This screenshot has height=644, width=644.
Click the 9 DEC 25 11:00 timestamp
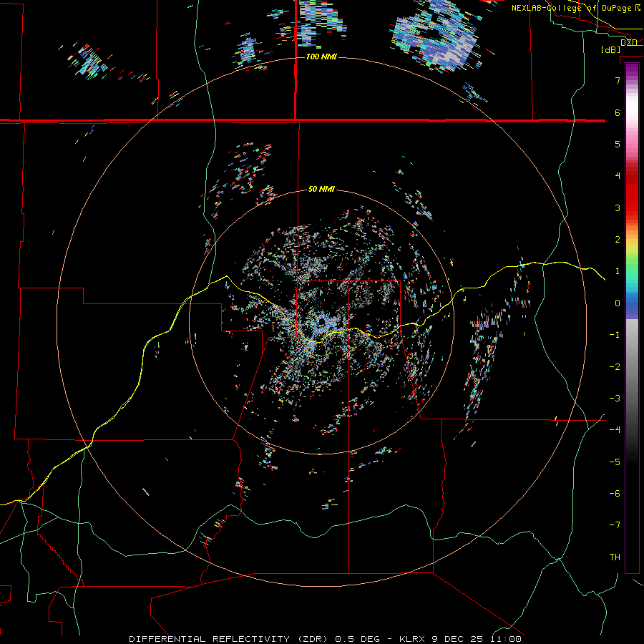click(477, 639)
